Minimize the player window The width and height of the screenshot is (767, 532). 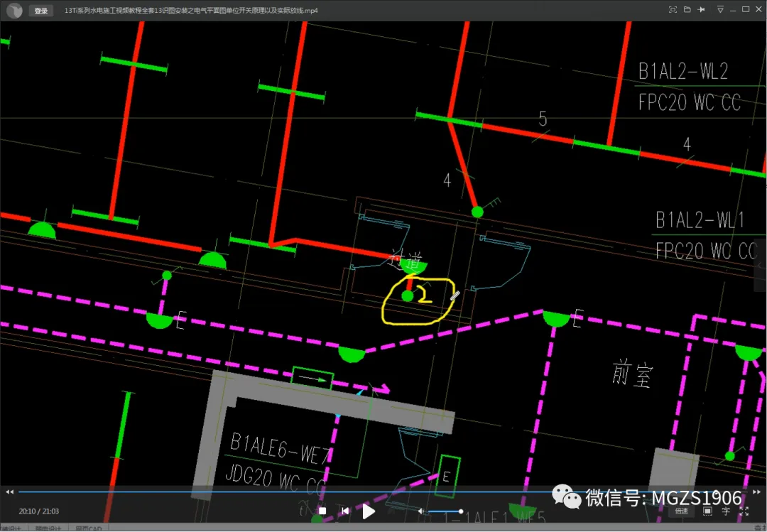pyautogui.click(x=733, y=10)
